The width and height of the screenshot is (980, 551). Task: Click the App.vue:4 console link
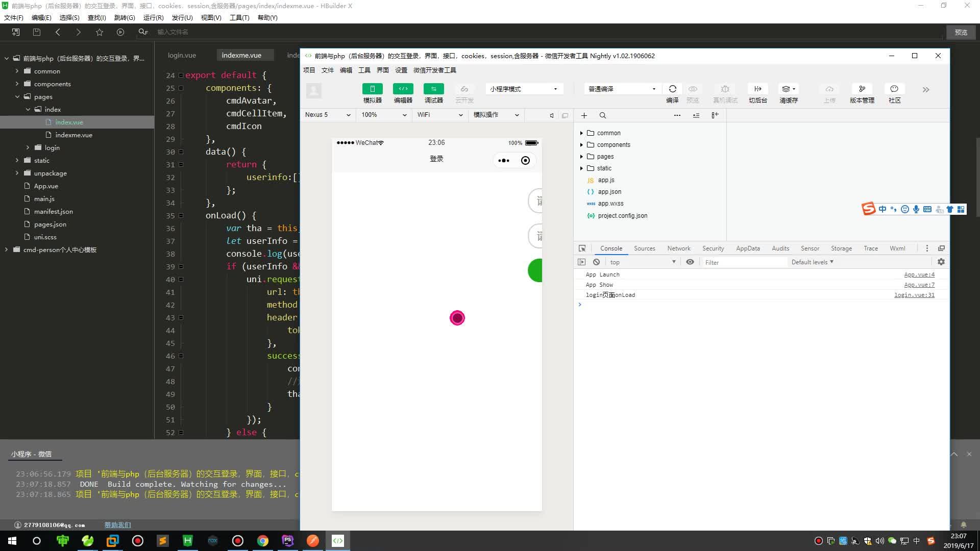pyautogui.click(x=918, y=274)
